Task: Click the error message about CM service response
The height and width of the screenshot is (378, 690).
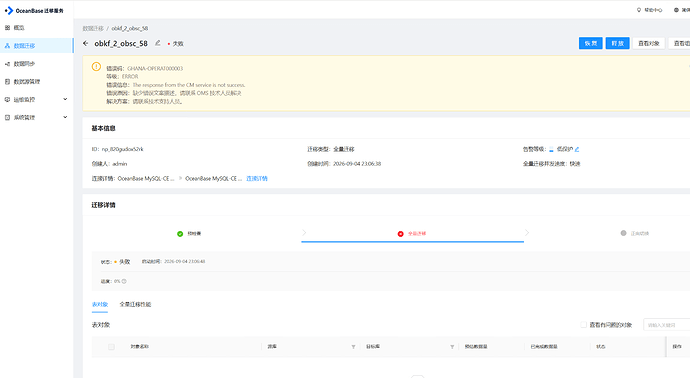Action: (x=189, y=85)
